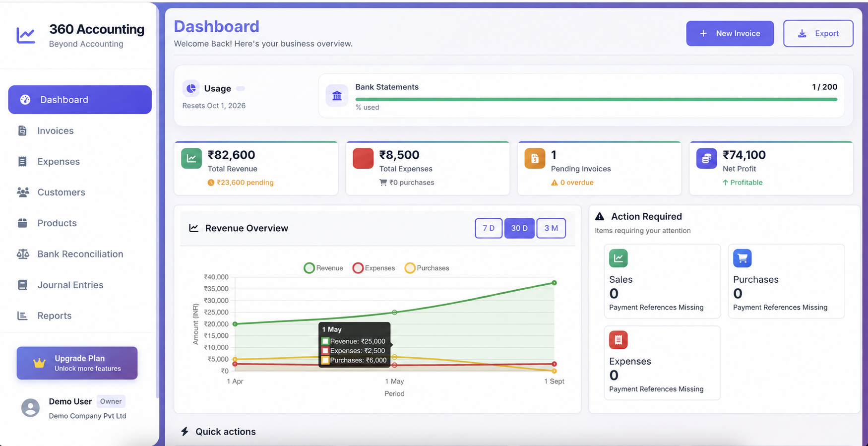Select the 30 D chart range
868x446 pixels.
click(x=519, y=228)
